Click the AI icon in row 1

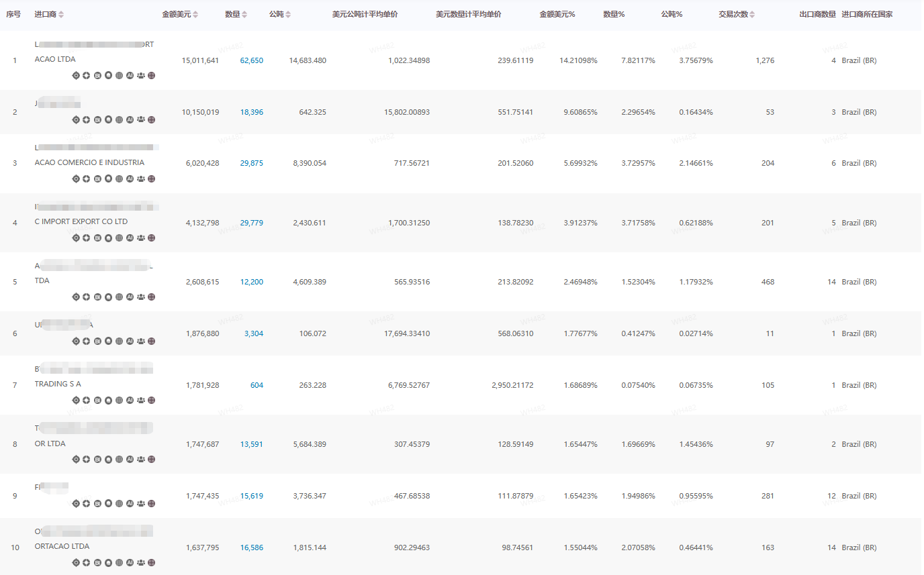coord(130,75)
